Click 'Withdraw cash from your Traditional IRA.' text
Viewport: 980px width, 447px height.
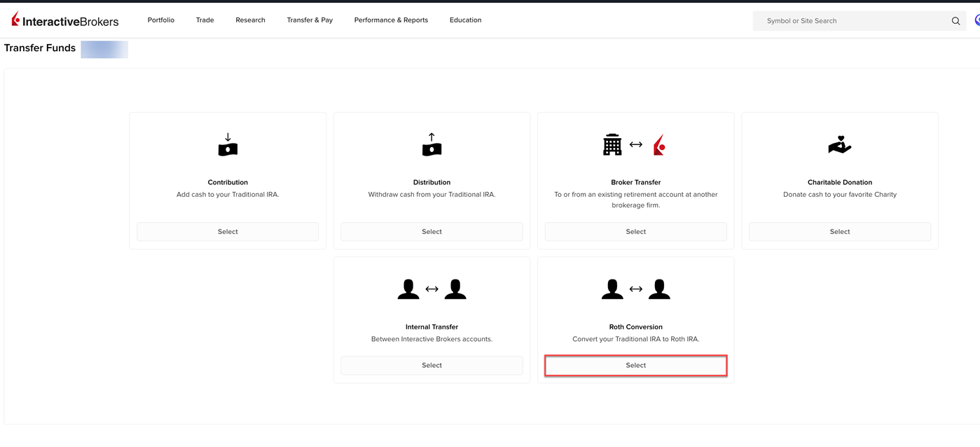[x=432, y=195]
